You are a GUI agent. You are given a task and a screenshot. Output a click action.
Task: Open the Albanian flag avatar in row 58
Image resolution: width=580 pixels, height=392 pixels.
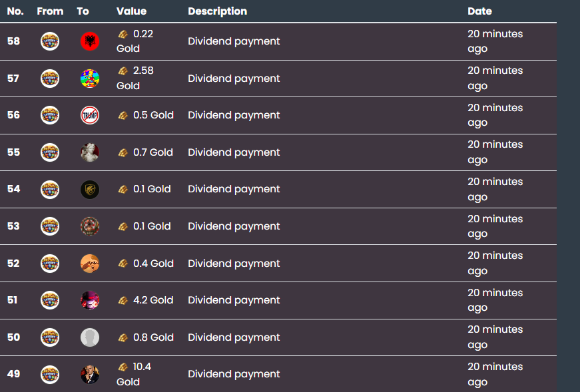point(90,41)
